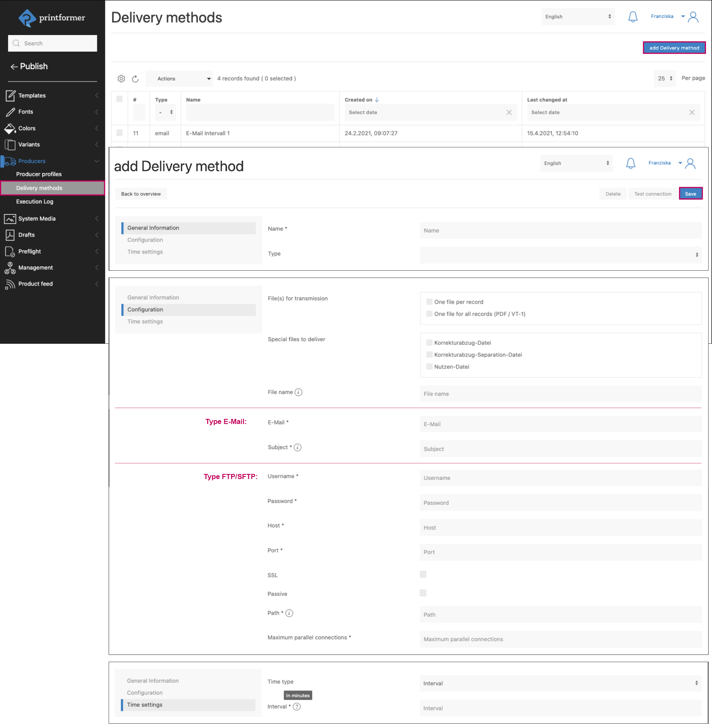This screenshot has width=712, height=728.
Task: Toggle the SSL checkbox
Action: pyautogui.click(x=423, y=575)
